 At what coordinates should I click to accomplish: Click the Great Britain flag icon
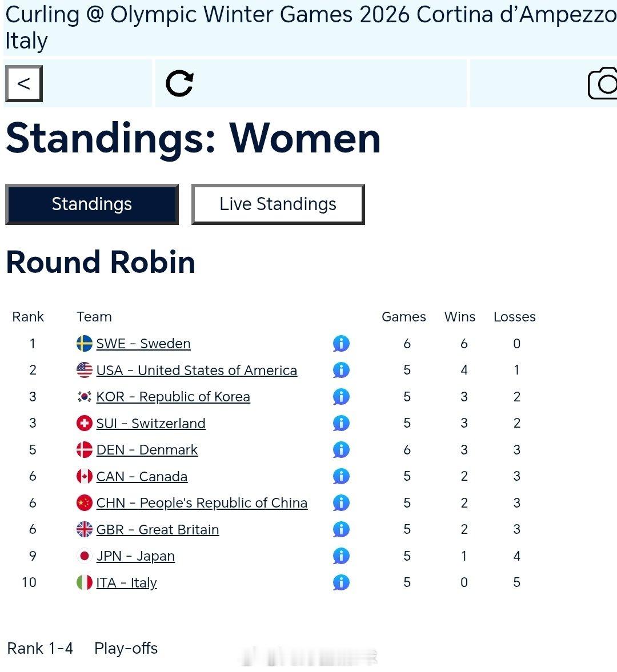tap(85, 530)
